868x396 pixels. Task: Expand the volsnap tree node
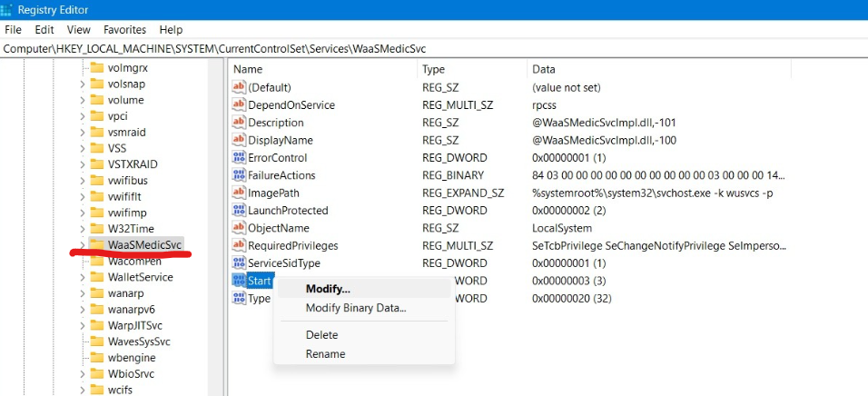click(82, 84)
